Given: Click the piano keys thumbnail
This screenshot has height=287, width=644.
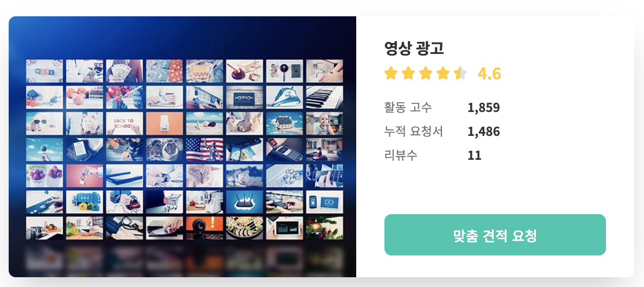Looking at the screenshot, I should (325, 97).
